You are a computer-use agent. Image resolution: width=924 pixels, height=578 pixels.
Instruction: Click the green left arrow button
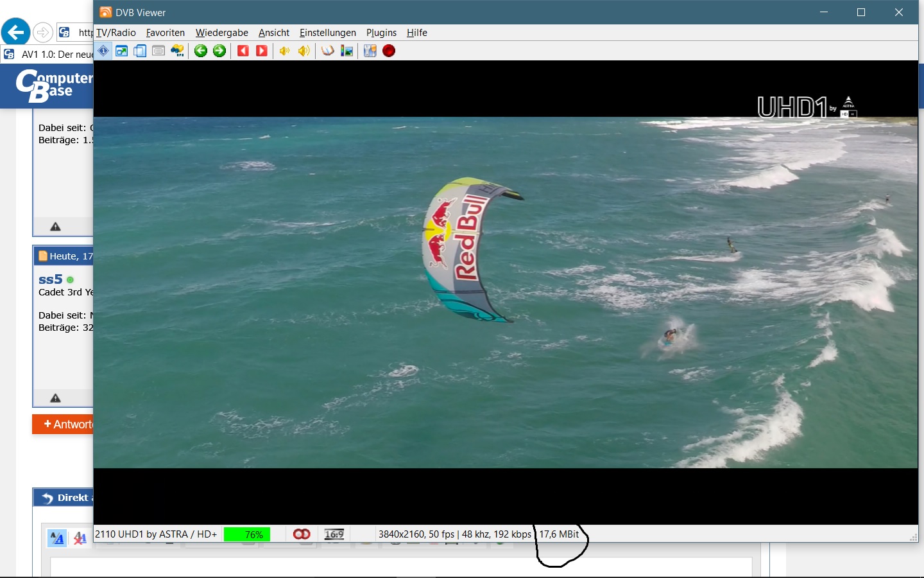[x=201, y=51]
